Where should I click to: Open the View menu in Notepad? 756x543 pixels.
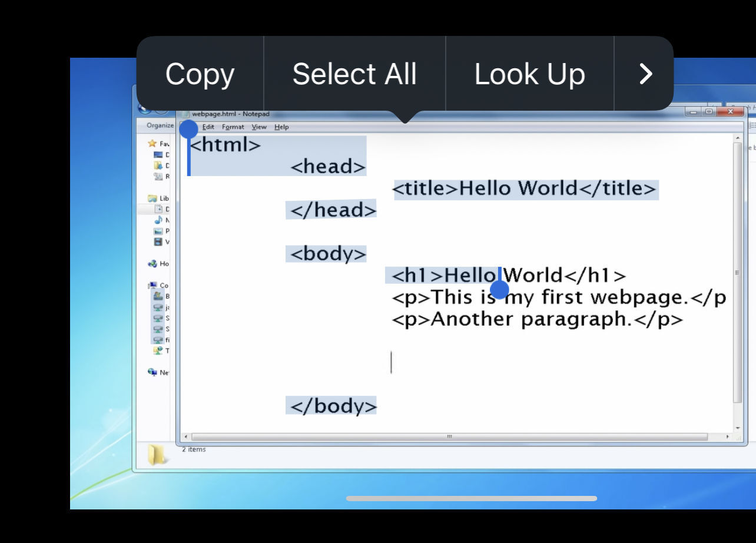(259, 127)
